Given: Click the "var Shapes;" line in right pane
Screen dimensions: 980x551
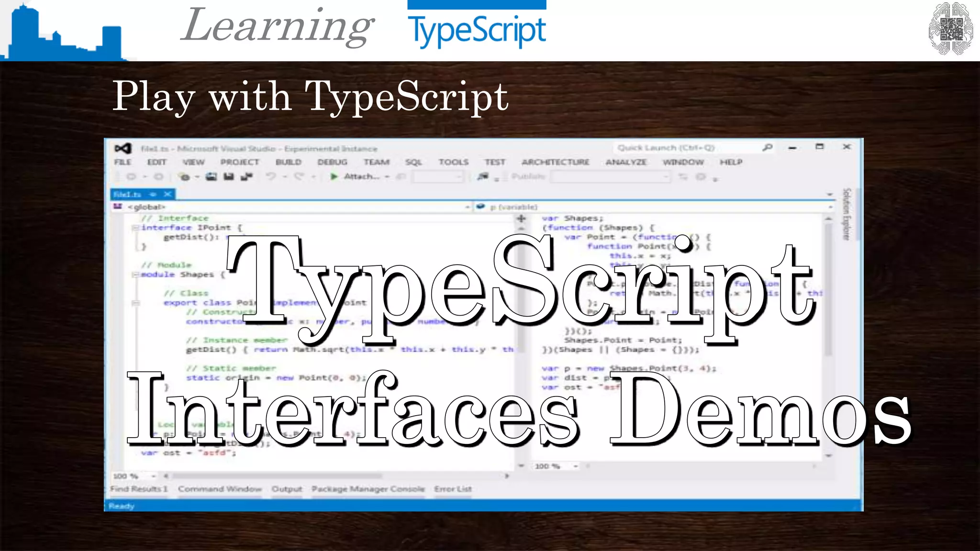Looking at the screenshot, I should [x=573, y=218].
